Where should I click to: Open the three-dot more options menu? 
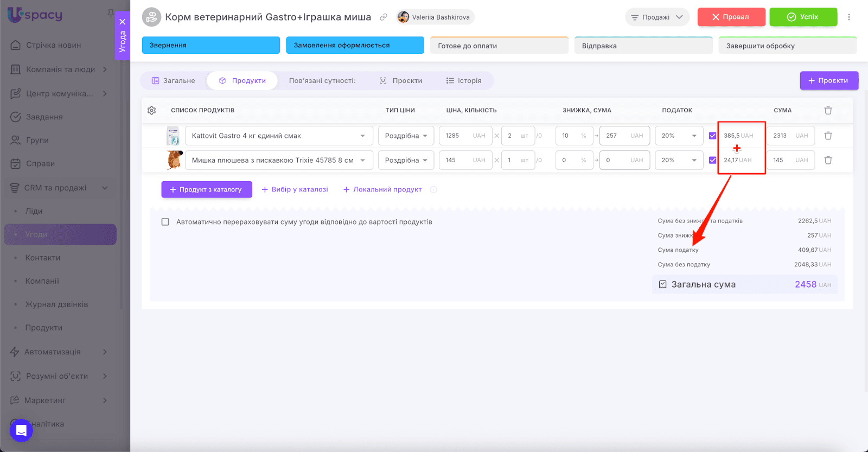(849, 17)
